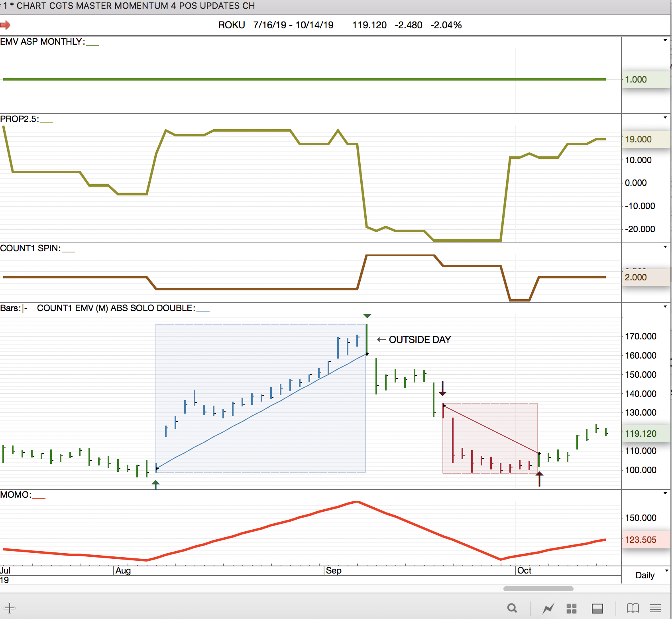The image size is (672, 619).
Task: Click the 2.000 value tag on COUNT1 SPIN axis
Action: [646, 277]
